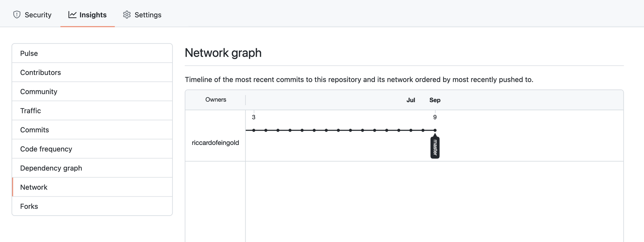Viewport: 644px width, 242px height.
Task: View the Dependency graph page
Action: 92,168
